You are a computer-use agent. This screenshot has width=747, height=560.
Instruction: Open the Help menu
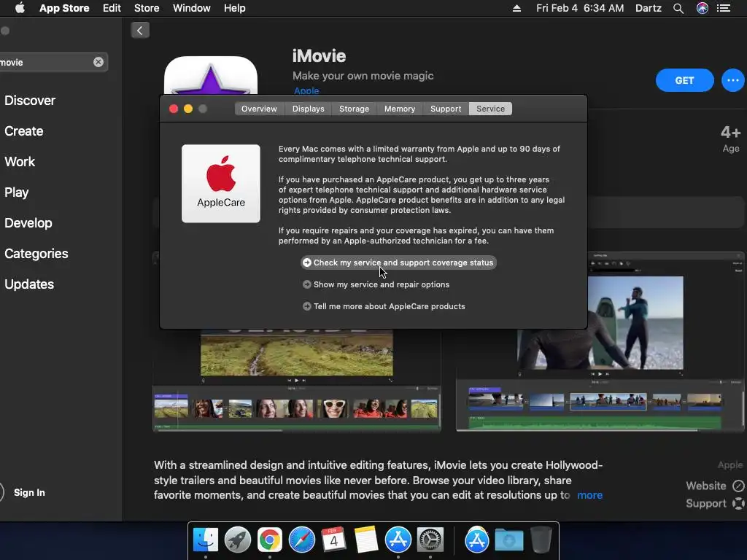[235, 8]
